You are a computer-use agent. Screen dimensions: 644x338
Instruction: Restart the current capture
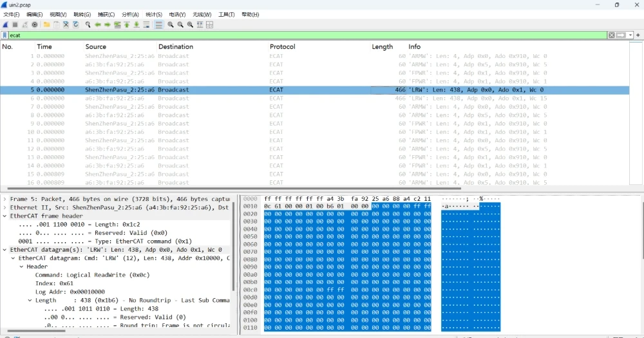click(25, 24)
